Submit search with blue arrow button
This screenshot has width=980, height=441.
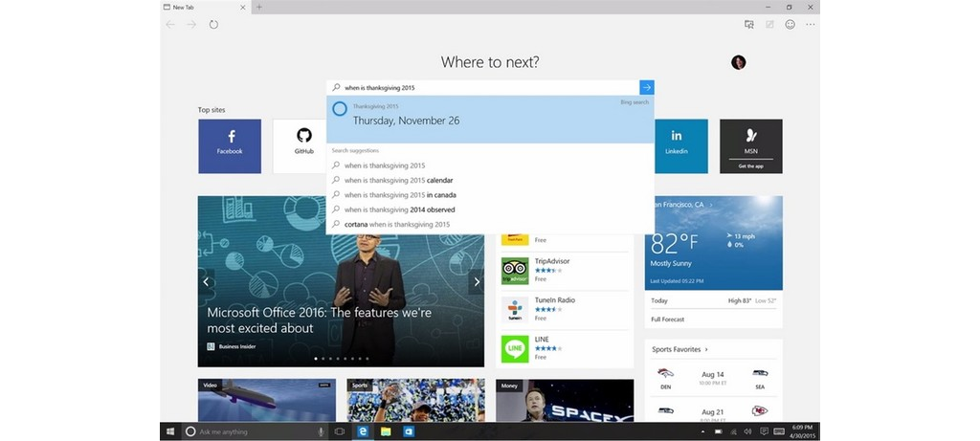point(647,87)
